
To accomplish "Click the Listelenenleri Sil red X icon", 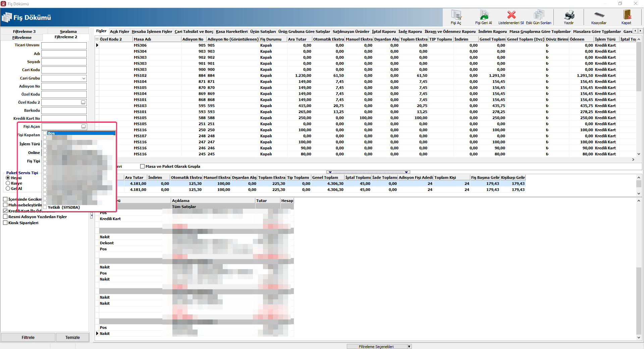I will point(511,15).
